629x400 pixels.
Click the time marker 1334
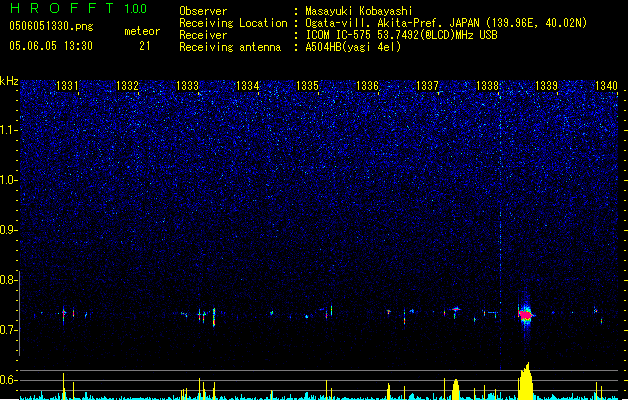point(248,86)
